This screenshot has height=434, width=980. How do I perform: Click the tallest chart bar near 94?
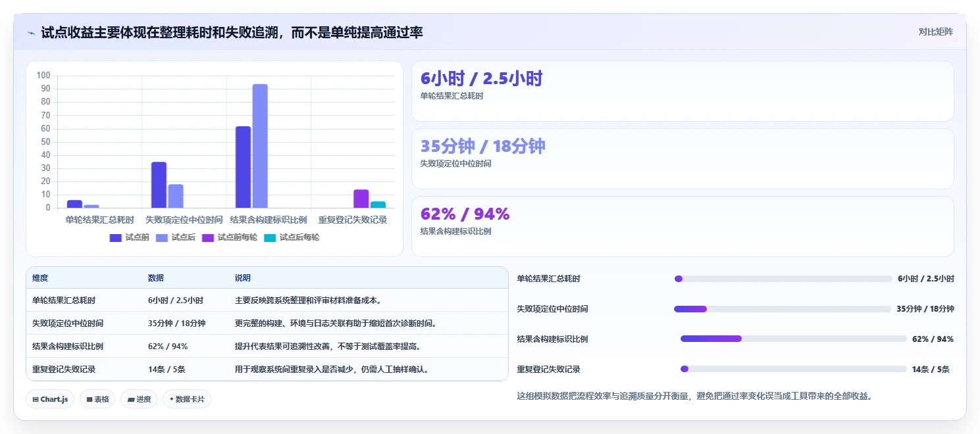click(x=260, y=146)
